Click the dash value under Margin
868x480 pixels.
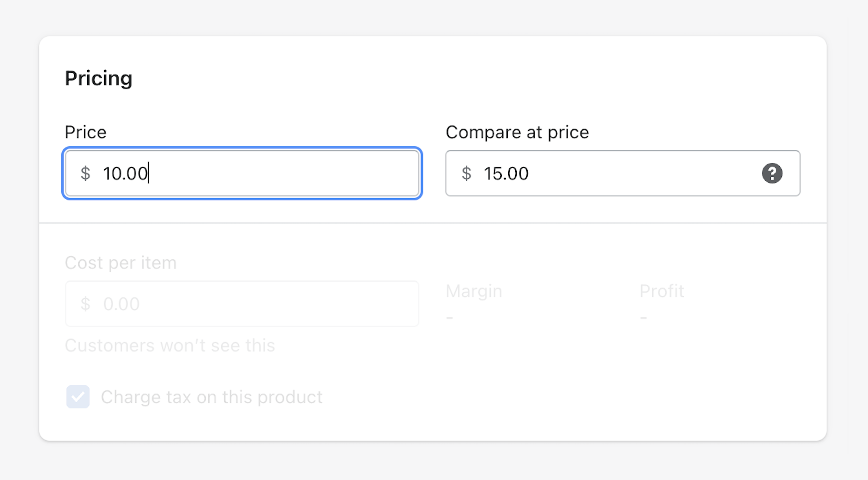click(449, 317)
